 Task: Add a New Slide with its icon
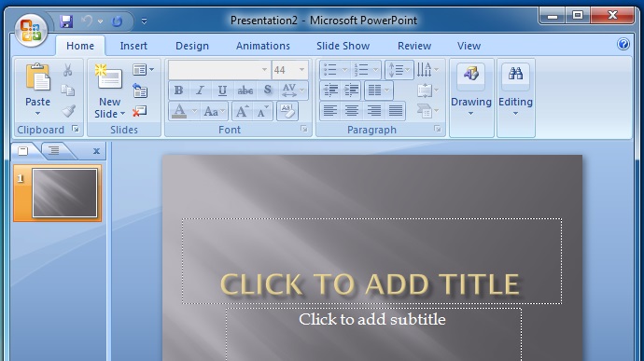(109, 76)
